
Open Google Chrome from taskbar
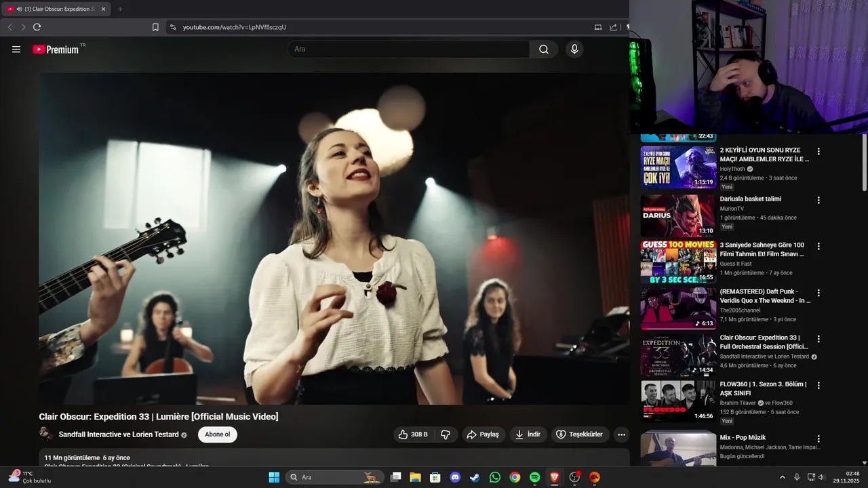click(515, 477)
